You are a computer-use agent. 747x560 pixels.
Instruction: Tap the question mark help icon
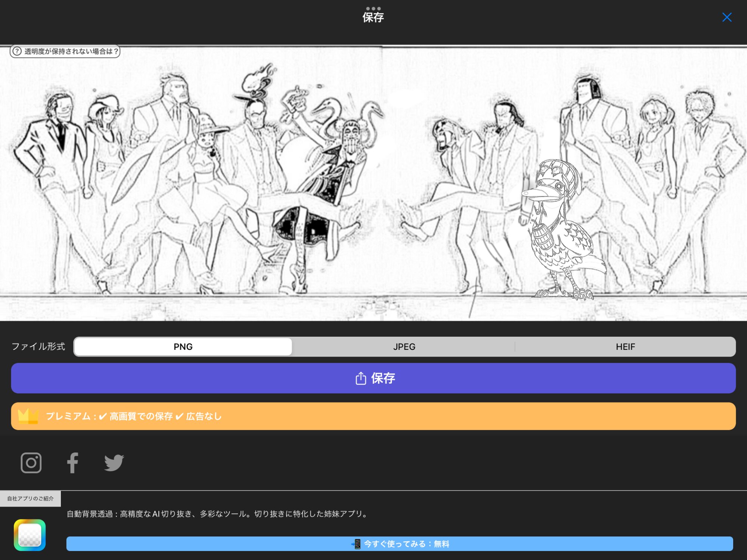pyautogui.click(x=17, y=51)
